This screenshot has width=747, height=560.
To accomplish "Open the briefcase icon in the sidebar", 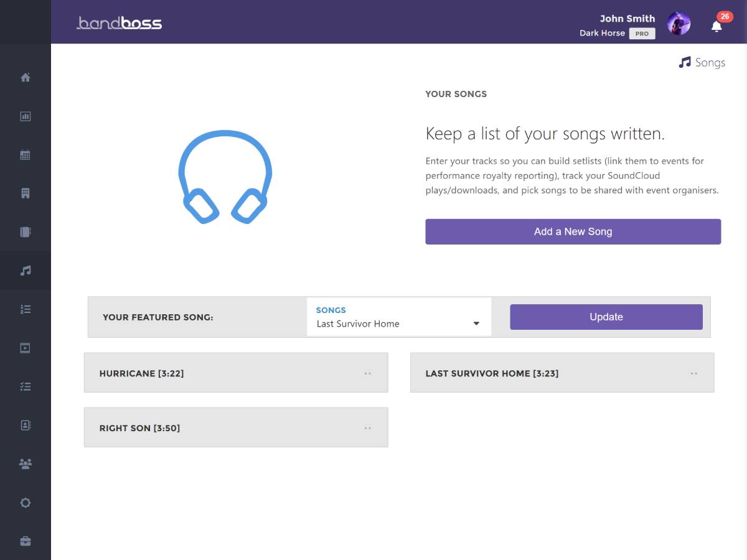I will click(x=26, y=541).
